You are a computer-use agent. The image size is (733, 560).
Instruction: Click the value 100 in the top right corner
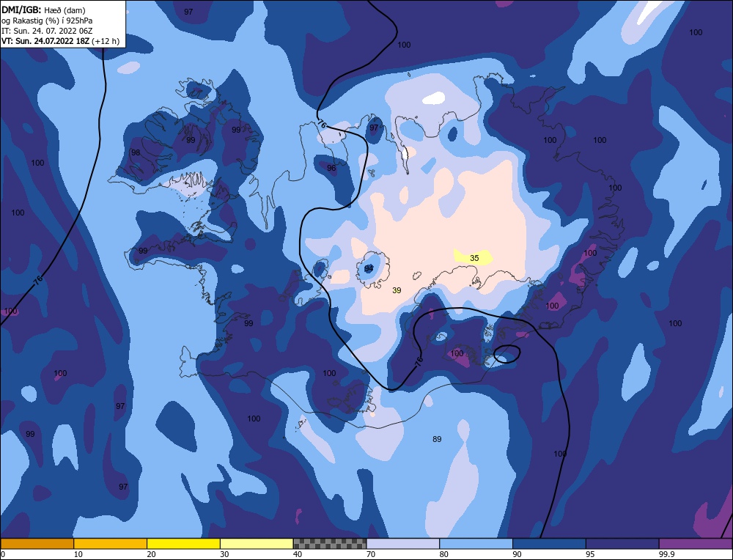point(696,32)
